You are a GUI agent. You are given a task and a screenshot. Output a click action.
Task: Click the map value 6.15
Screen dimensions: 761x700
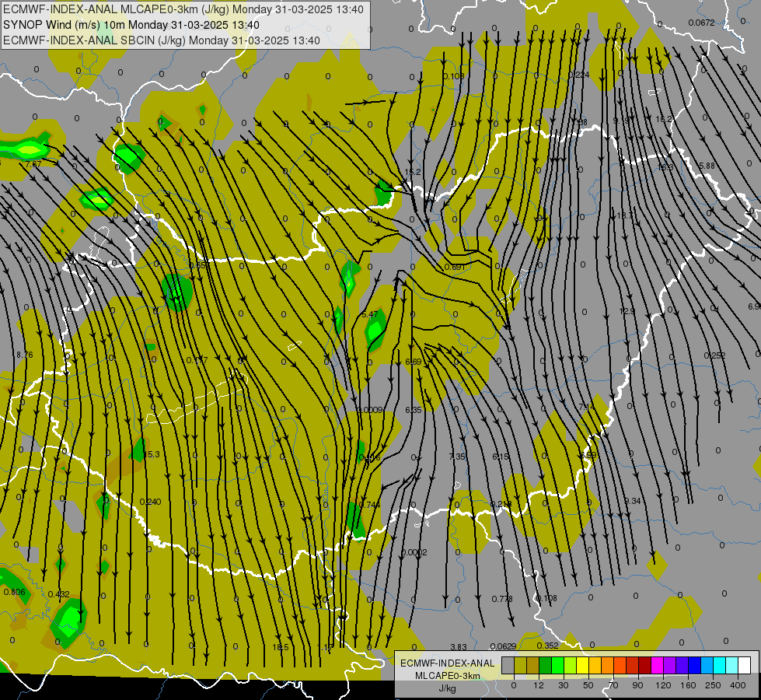(501, 456)
